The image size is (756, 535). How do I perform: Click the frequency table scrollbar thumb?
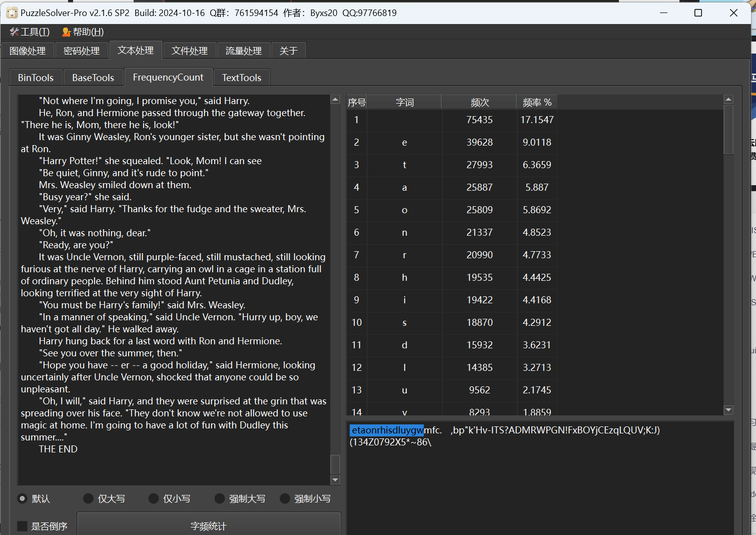[x=728, y=130]
